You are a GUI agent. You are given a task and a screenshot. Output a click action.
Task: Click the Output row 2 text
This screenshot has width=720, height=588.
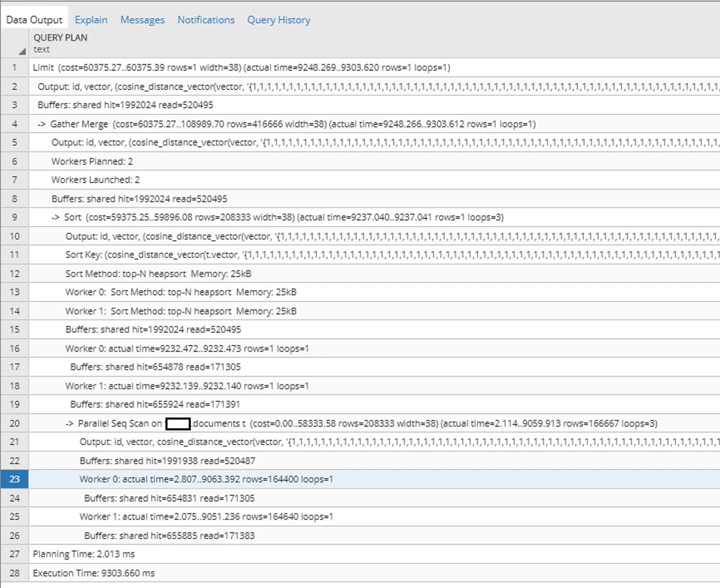click(x=379, y=86)
